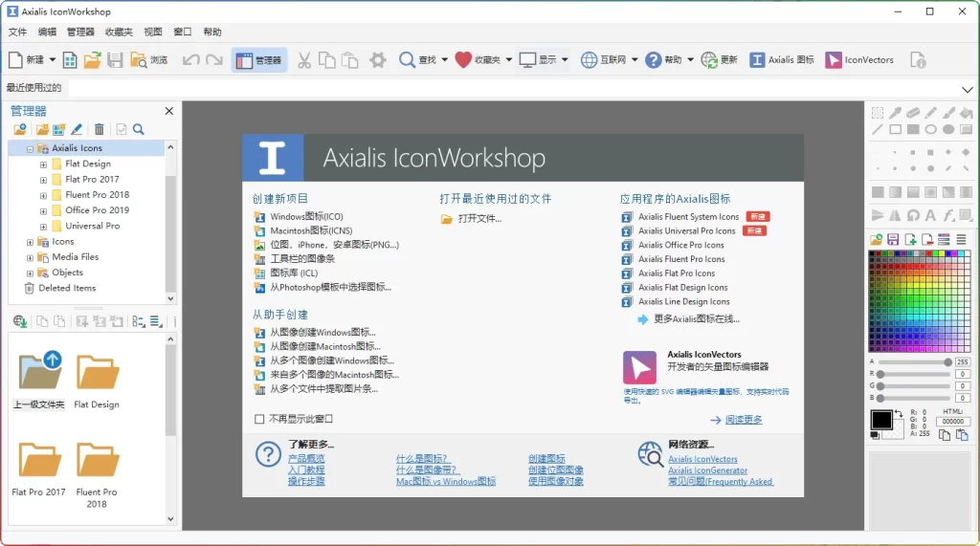
Task: Click the open palette folder icon above the swatches
Action: [877, 239]
